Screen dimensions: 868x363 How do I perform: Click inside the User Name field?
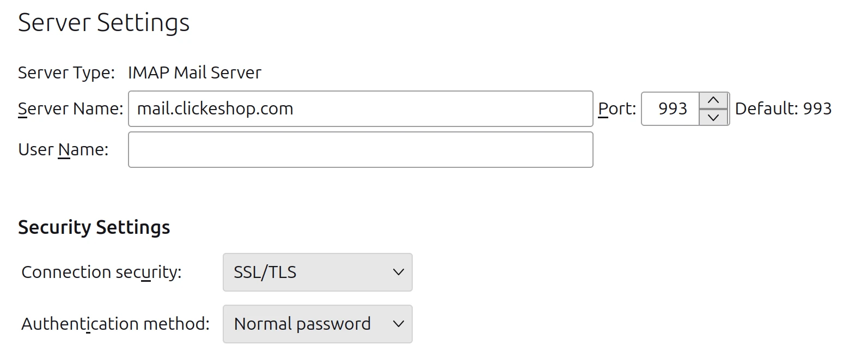tap(360, 149)
